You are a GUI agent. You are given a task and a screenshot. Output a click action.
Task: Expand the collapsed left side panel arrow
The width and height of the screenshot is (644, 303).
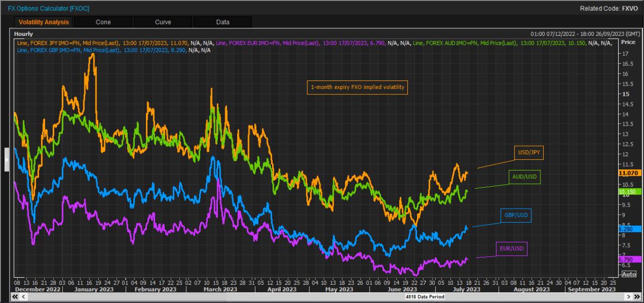tap(7, 159)
